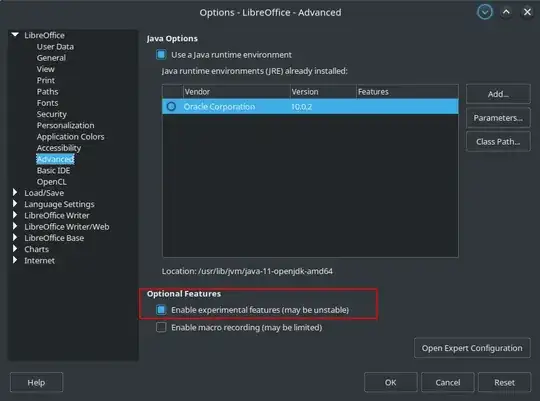Go to the Fonts settings page
Image resolution: width=540 pixels, height=401 pixels.
tap(48, 103)
